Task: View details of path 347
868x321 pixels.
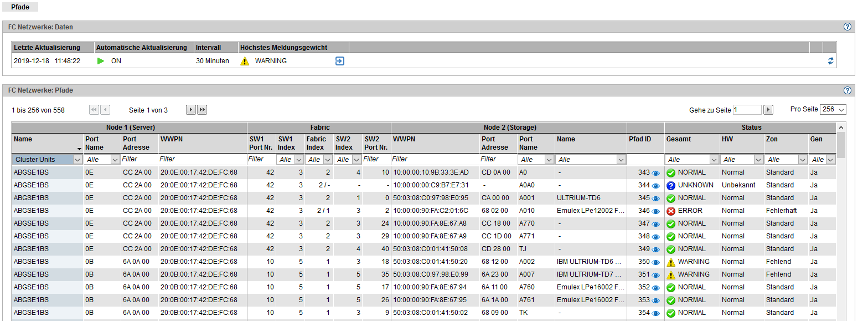Action: (656, 224)
